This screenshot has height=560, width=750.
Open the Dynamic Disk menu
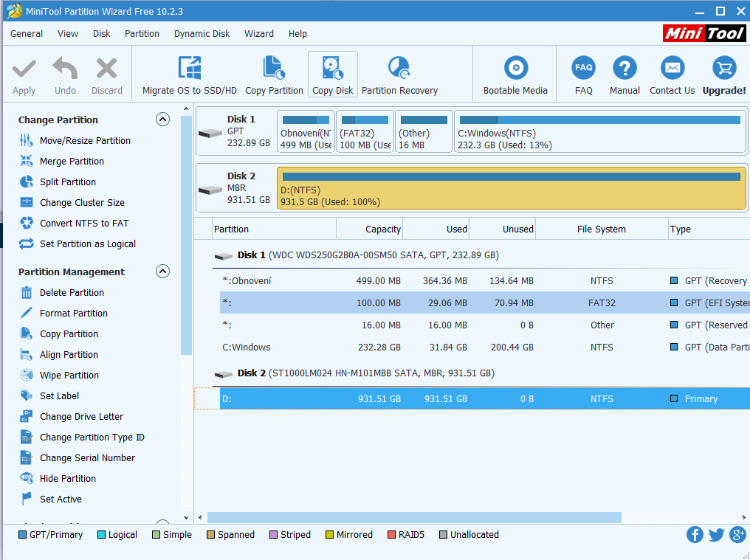(202, 34)
